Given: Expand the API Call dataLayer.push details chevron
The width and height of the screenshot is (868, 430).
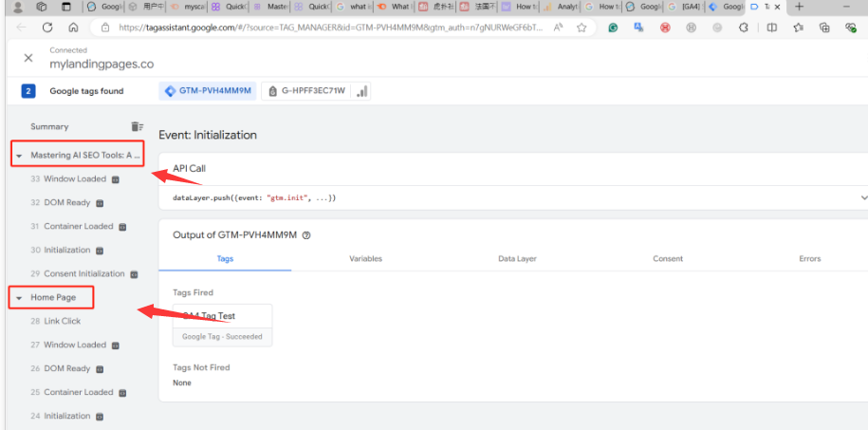Looking at the screenshot, I should pos(863,197).
